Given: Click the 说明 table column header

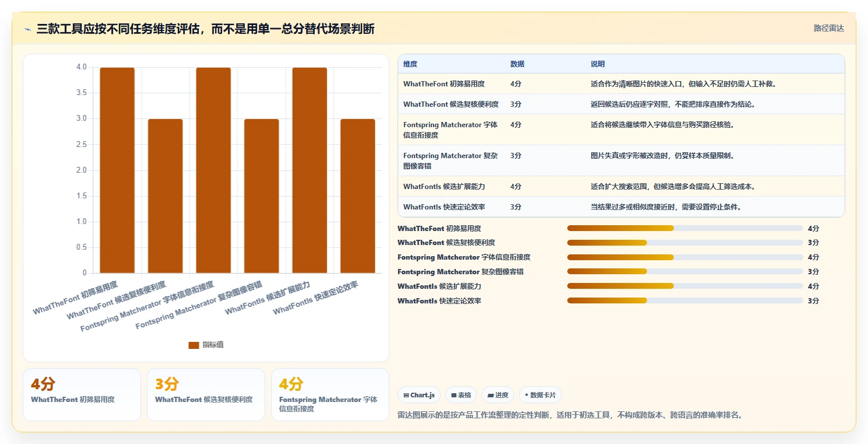Looking at the screenshot, I should tap(598, 64).
